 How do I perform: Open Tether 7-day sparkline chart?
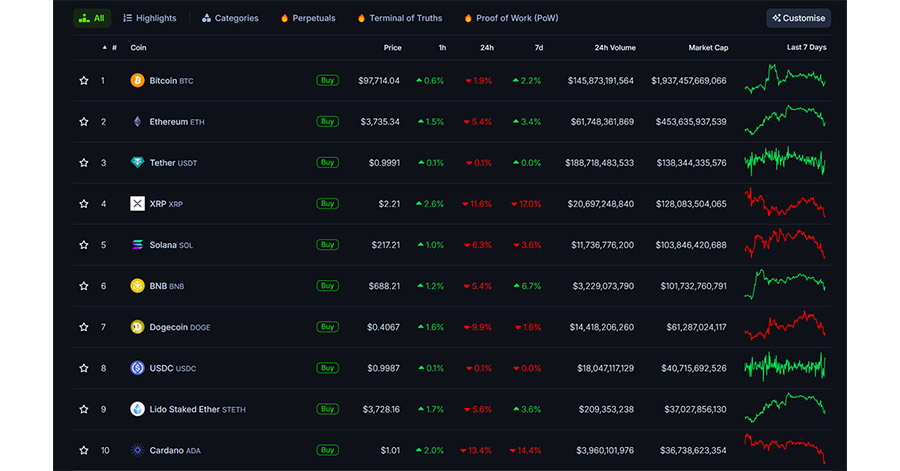(x=785, y=161)
